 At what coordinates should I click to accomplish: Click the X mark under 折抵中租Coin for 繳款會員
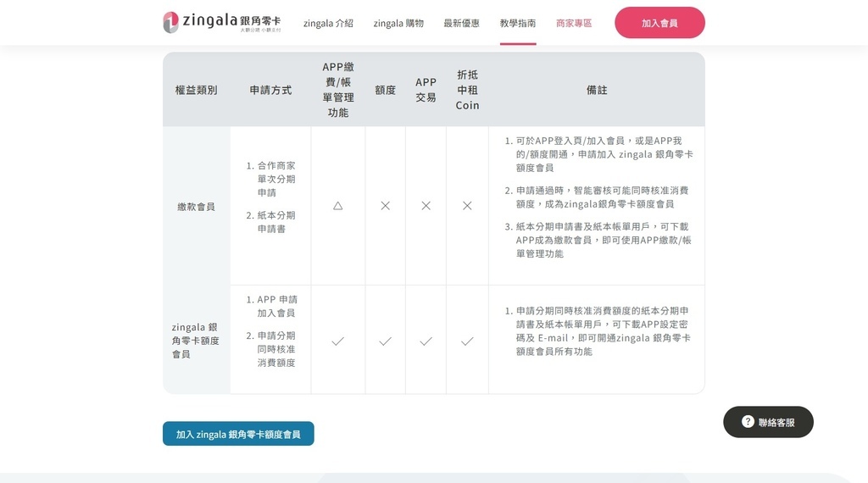(467, 206)
